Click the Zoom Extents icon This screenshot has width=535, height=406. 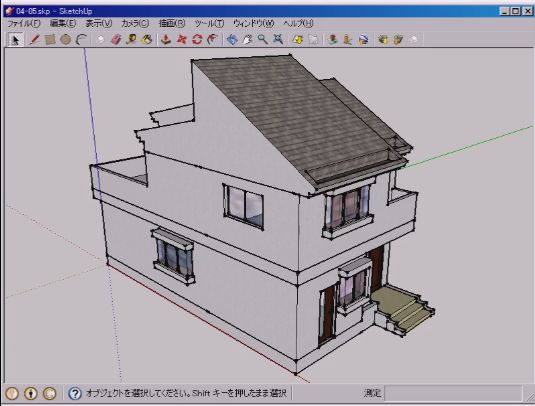(x=278, y=40)
